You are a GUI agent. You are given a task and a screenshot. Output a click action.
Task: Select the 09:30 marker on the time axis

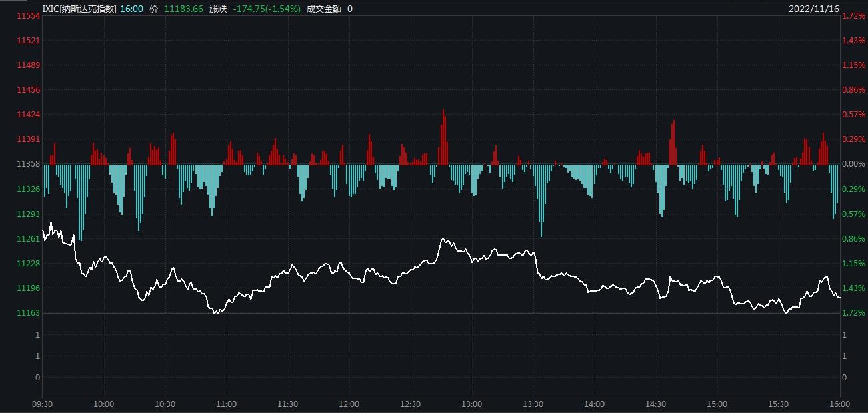click(43, 404)
